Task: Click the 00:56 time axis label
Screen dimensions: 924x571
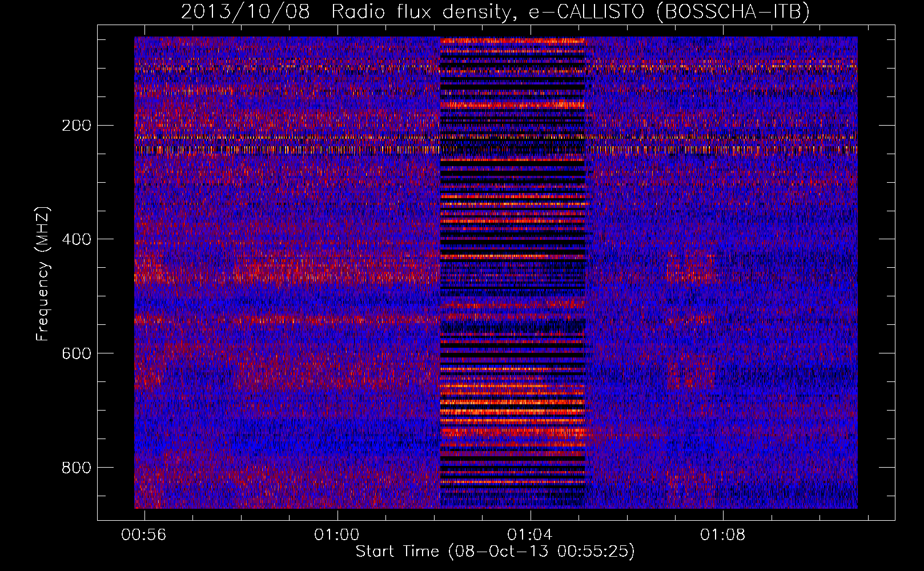Action: point(144,535)
